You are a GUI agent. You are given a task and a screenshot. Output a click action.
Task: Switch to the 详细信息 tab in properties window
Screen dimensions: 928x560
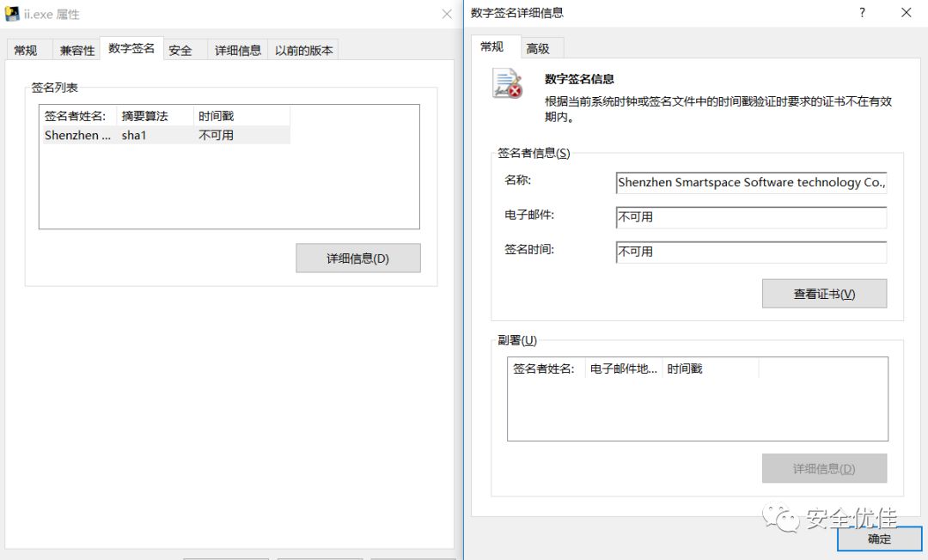(237, 51)
